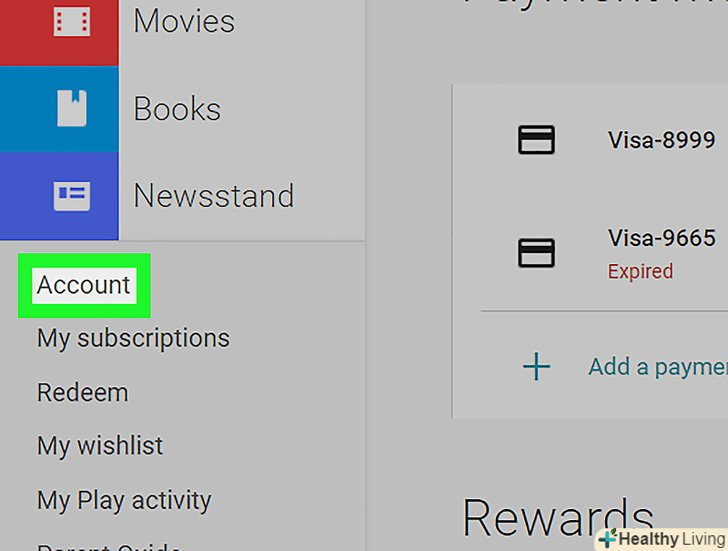Select the expired Visa-9665 card
This screenshot has width=728, height=551.
pyautogui.click(x=662, y=253)
